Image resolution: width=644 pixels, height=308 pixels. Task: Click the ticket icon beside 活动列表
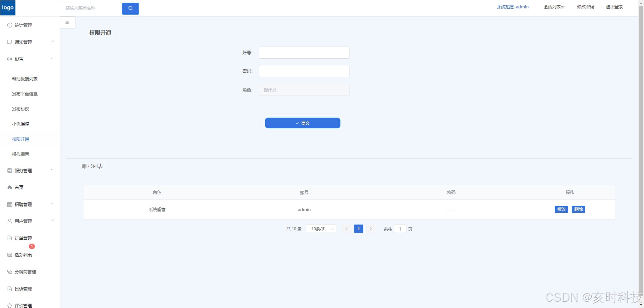click(x=10, y=255)
